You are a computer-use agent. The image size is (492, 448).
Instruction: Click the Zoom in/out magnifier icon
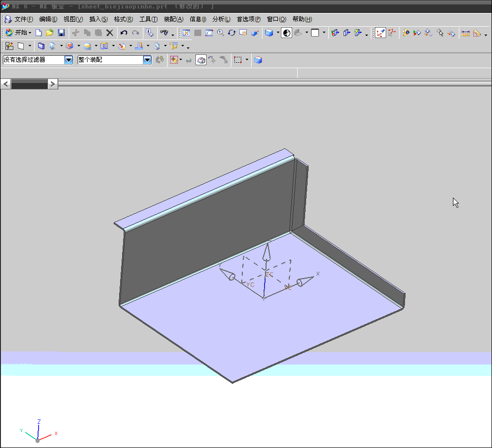click(x=221, y=33)
